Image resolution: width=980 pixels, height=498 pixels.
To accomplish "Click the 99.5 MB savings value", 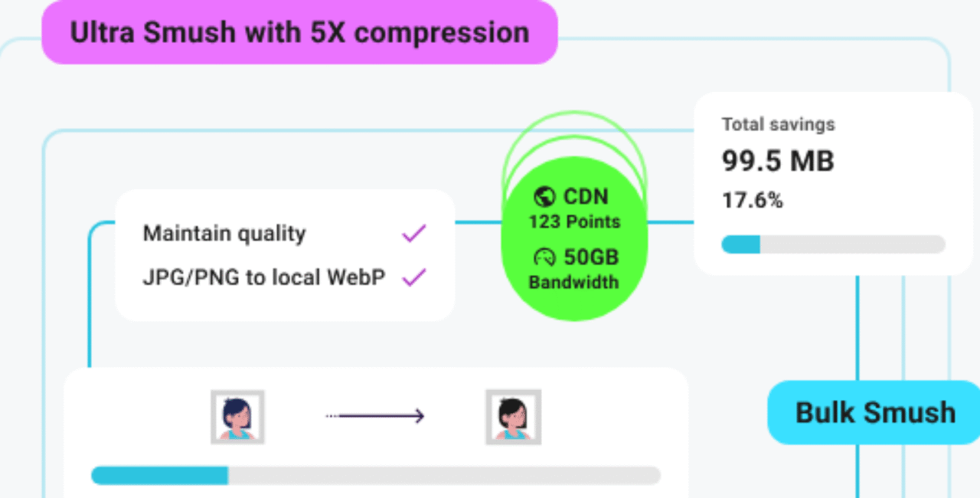I will tap(778, 161).
